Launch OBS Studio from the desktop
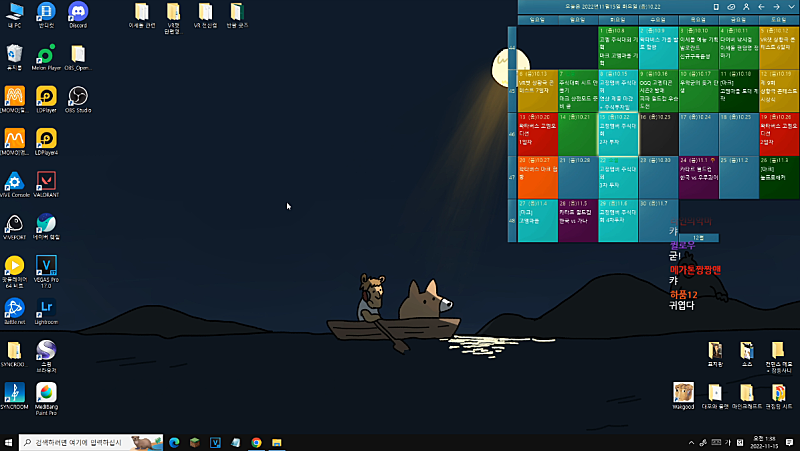 77,97
